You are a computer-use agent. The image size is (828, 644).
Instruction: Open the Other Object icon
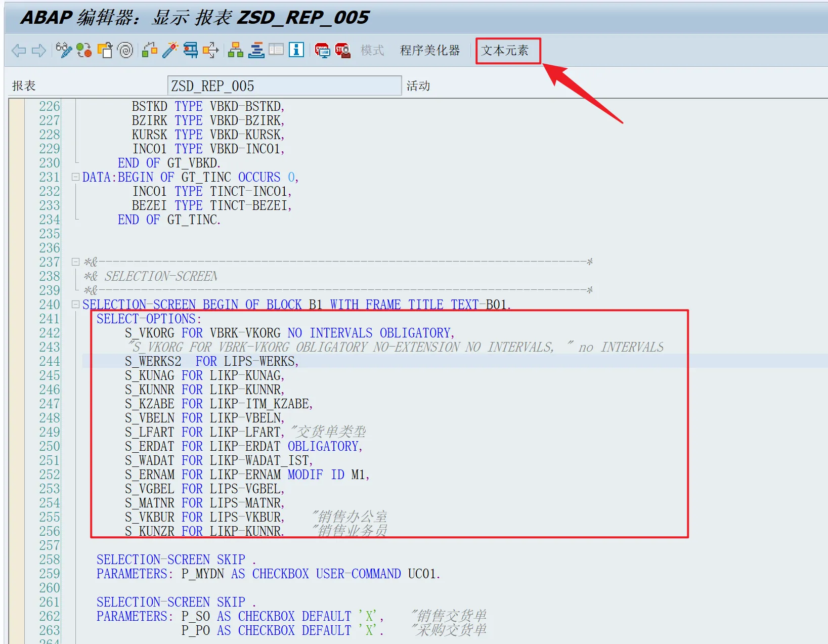[x=105, y=50]
